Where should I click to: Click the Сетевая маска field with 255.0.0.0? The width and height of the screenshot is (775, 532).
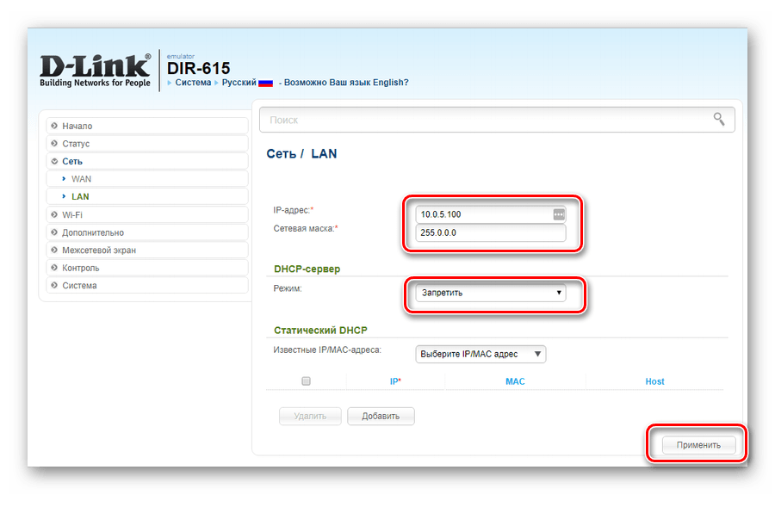[490, 232]
